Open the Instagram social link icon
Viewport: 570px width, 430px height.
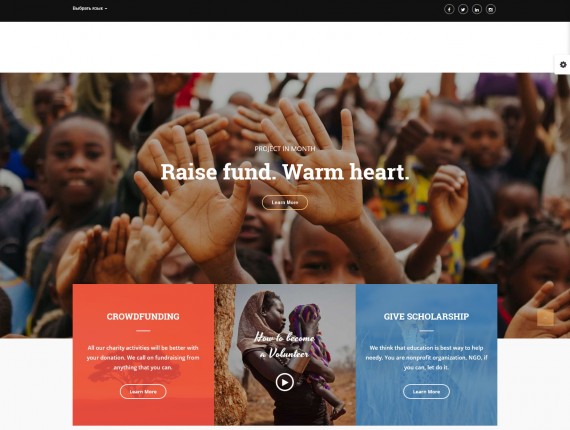[x=491, y=9]
